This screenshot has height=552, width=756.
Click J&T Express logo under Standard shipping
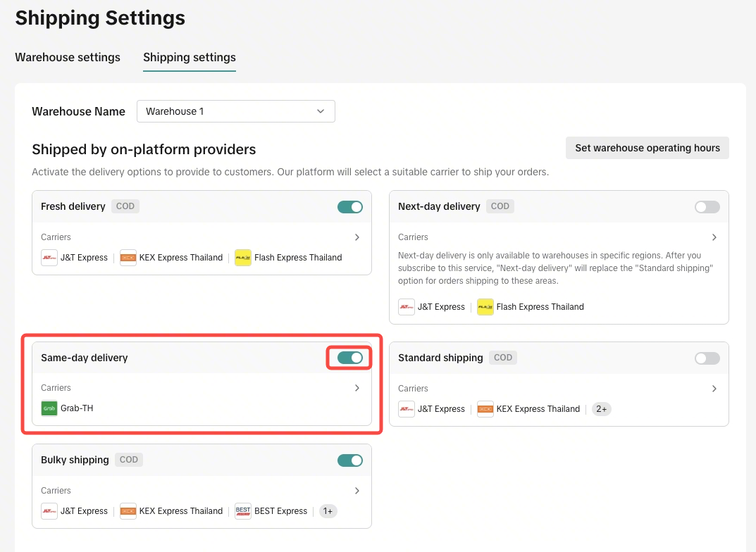point(407,409)
